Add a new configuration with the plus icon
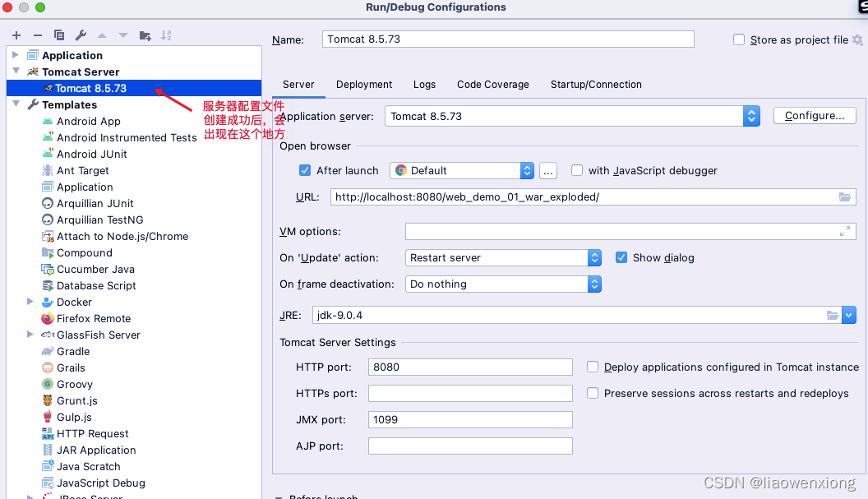The width and height of the screenshot is (868, 499). tap(16, 35)
